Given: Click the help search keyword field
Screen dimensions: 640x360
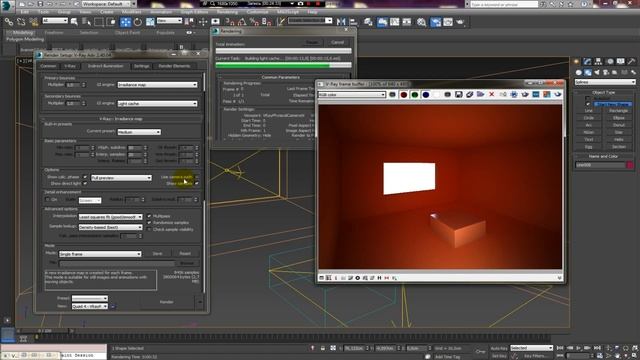Looking at the screenshot, I should [x=504, y=4].
